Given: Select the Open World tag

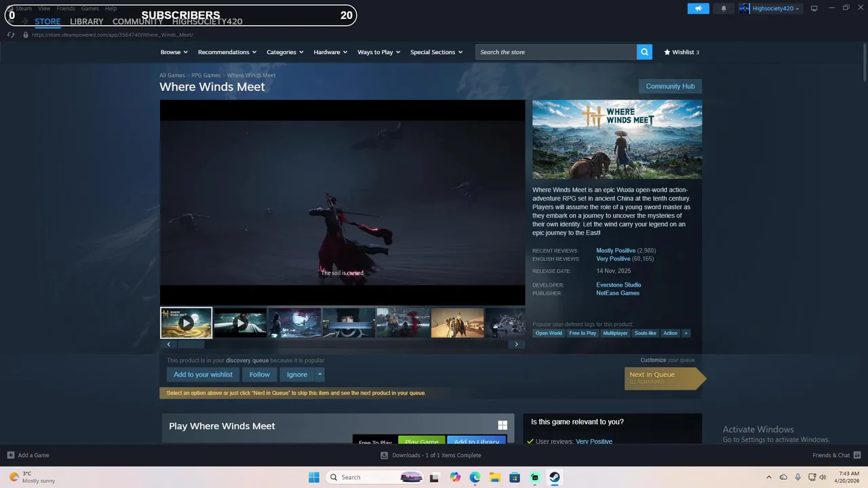Looking at the screenshot, I should pos(549,333).
